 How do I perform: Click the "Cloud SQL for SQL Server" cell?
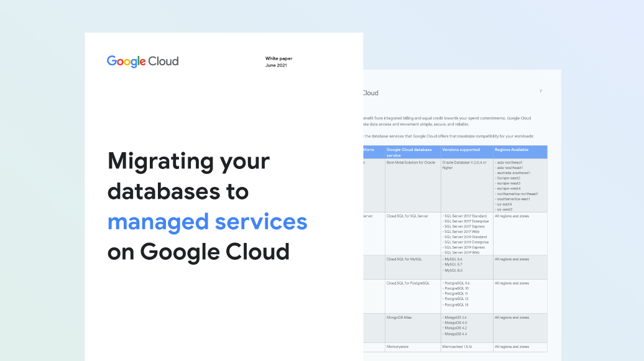pos(407,216)
